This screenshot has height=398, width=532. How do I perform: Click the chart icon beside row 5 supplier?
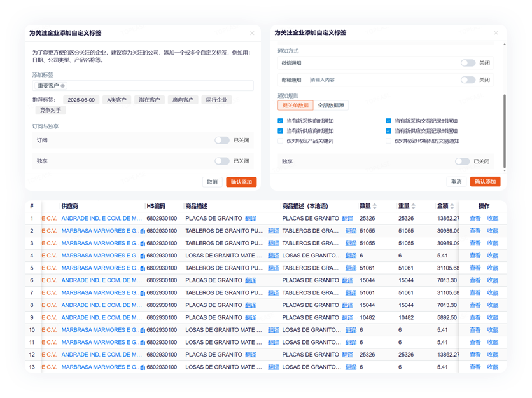143,268
